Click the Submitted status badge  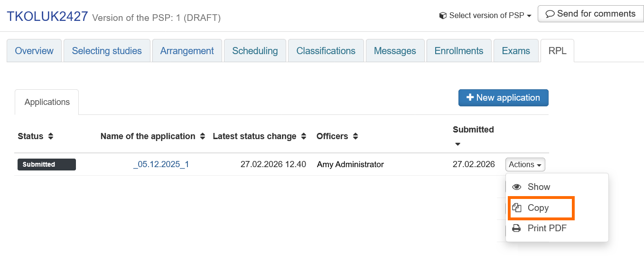(47, 165)
